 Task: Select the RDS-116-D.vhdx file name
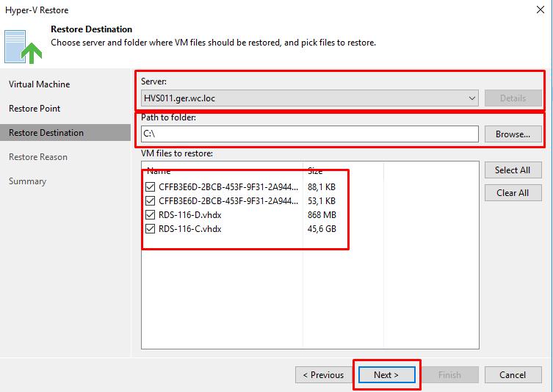(x=190, y=214)
